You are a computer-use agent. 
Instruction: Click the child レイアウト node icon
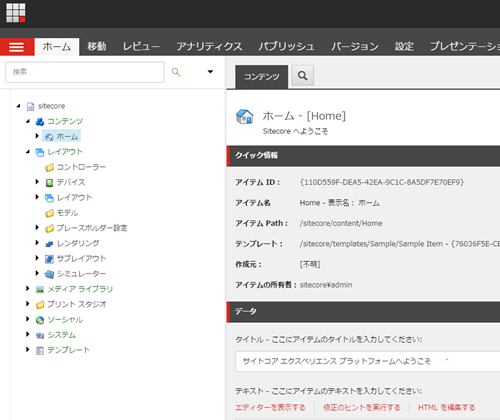coord(49,198)
